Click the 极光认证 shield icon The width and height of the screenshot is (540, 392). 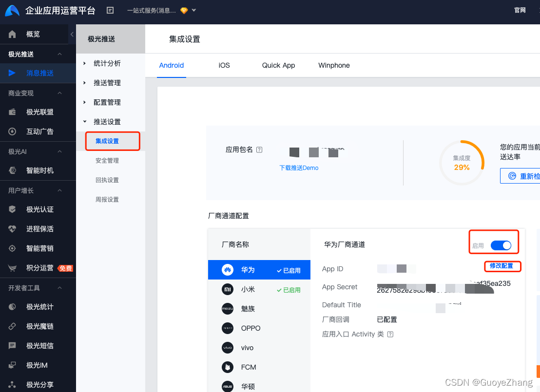pyautogui.click(x=12, y=209)
